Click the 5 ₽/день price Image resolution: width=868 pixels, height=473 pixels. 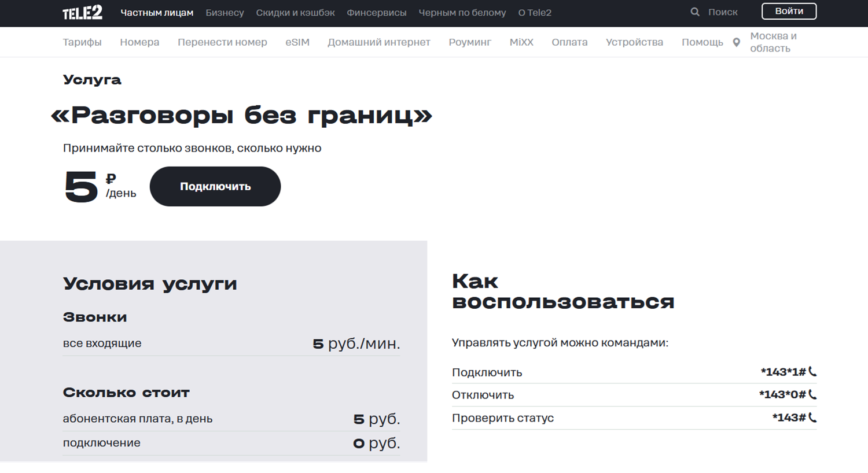click(x=100, y=187)
